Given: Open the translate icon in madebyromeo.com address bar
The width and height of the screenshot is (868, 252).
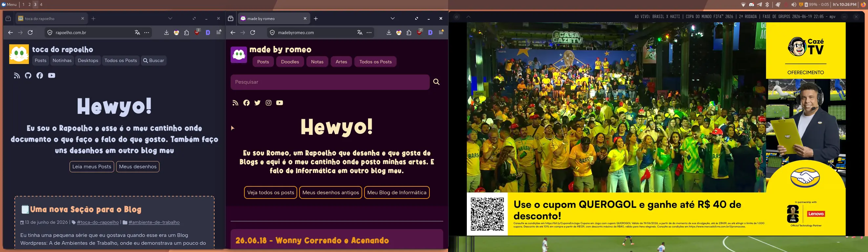Looking at the screenshot, I should pyautogui.click(x=360, y=33).
